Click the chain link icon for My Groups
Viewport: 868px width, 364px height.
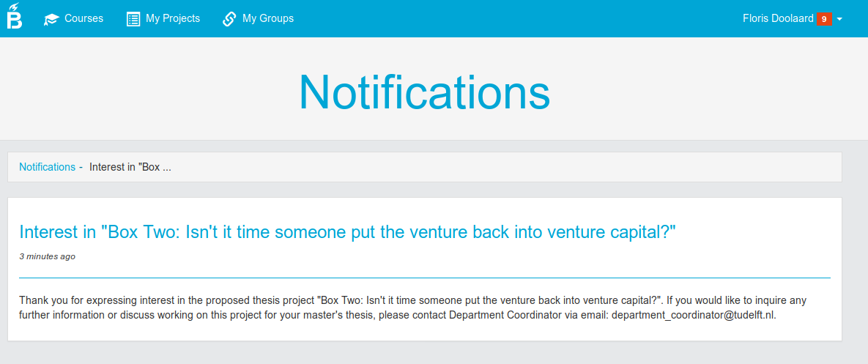229,19
